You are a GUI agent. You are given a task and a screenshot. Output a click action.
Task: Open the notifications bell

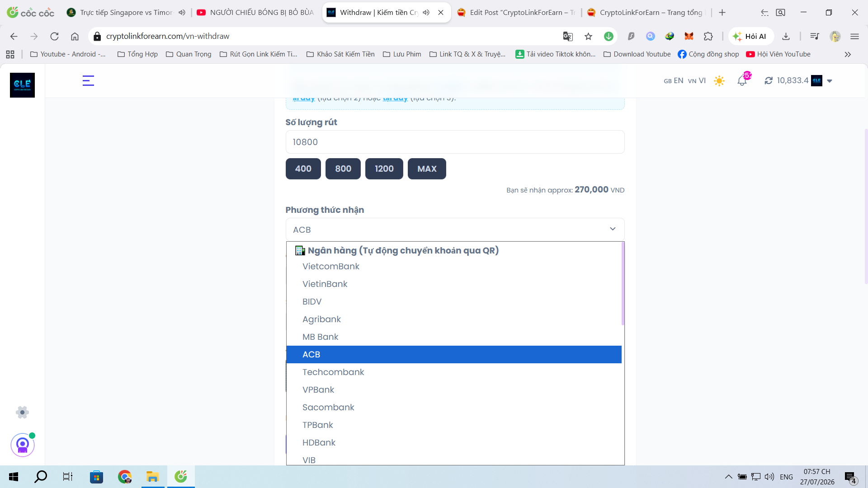[x=742, y=81]
